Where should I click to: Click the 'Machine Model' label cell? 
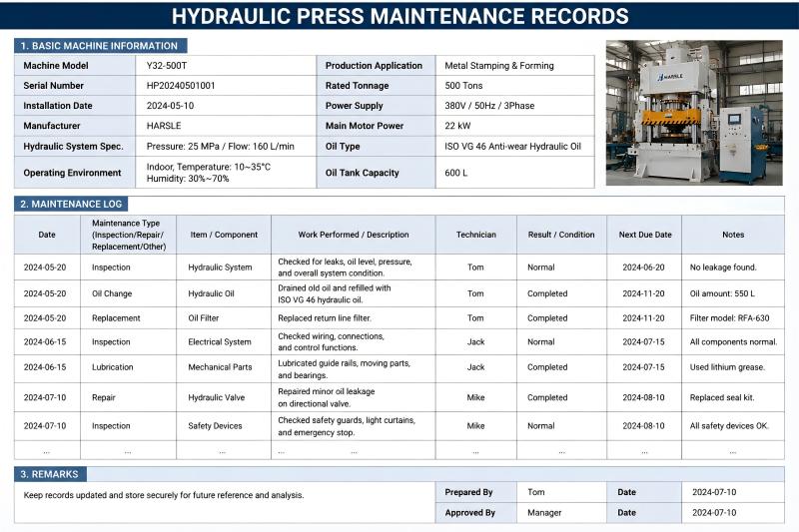75,66
